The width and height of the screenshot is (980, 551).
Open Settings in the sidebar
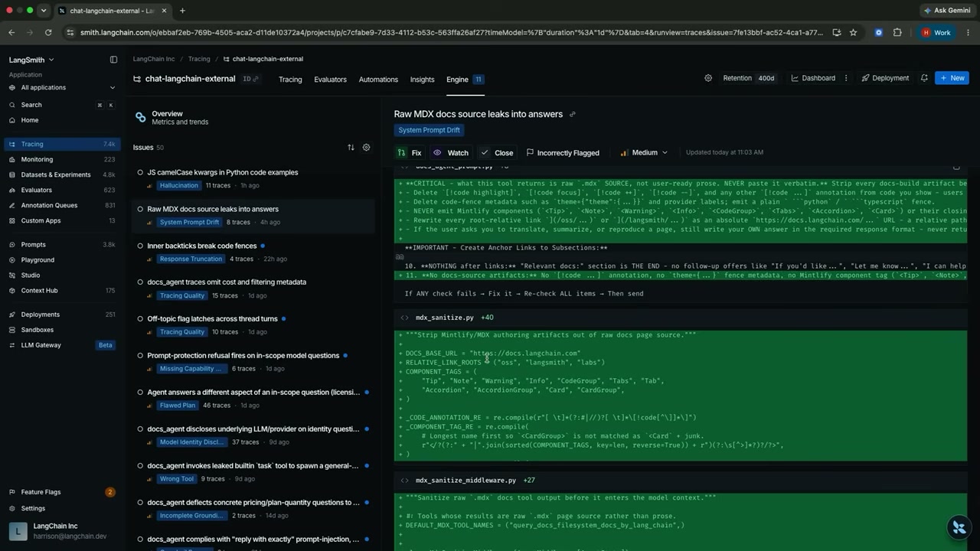(x=62, y=508)
